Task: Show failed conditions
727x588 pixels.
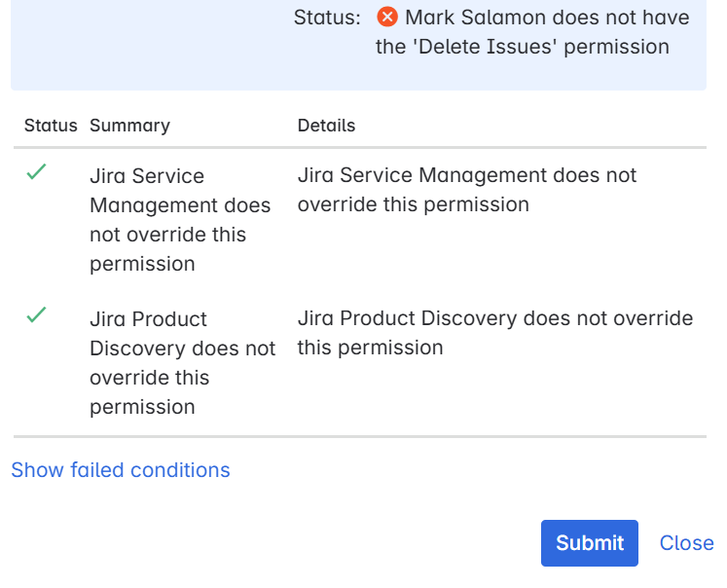Action: coord(121,470)
